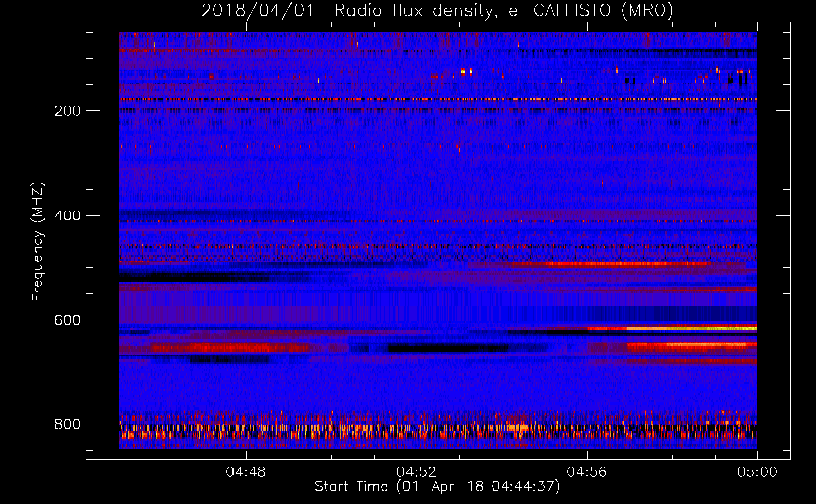Viewport: 816px width, 504px height.
Task: Click the 600 frequency tick label
Action: click(68, 321)
